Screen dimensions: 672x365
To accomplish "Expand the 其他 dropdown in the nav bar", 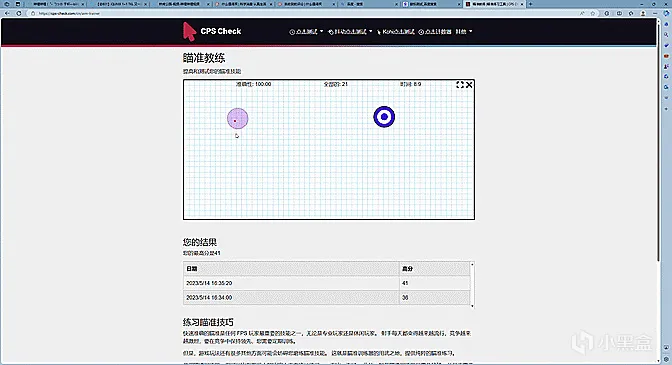I will [x=464, y=32].
